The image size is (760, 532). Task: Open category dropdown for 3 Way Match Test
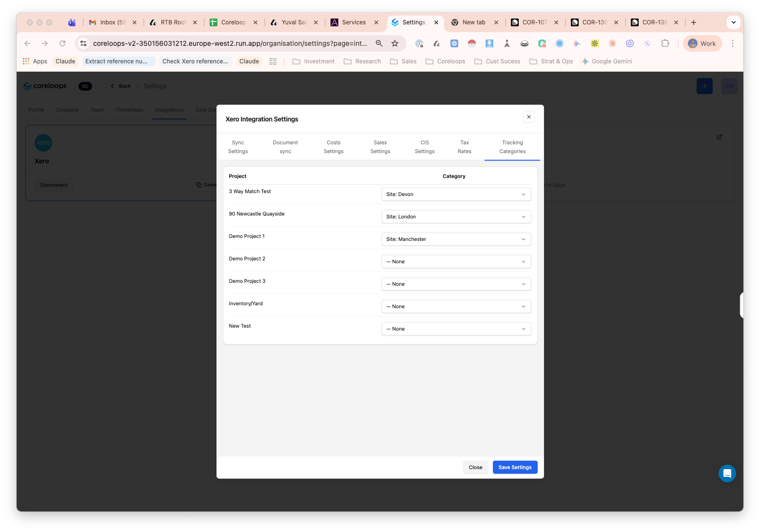coord(456,194)
